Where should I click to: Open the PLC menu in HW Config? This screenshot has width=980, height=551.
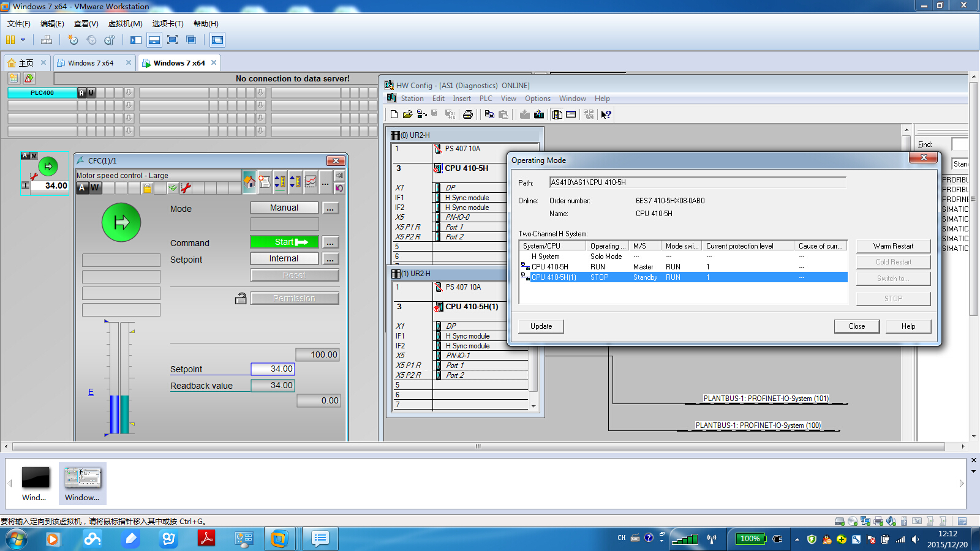(485, 99)
